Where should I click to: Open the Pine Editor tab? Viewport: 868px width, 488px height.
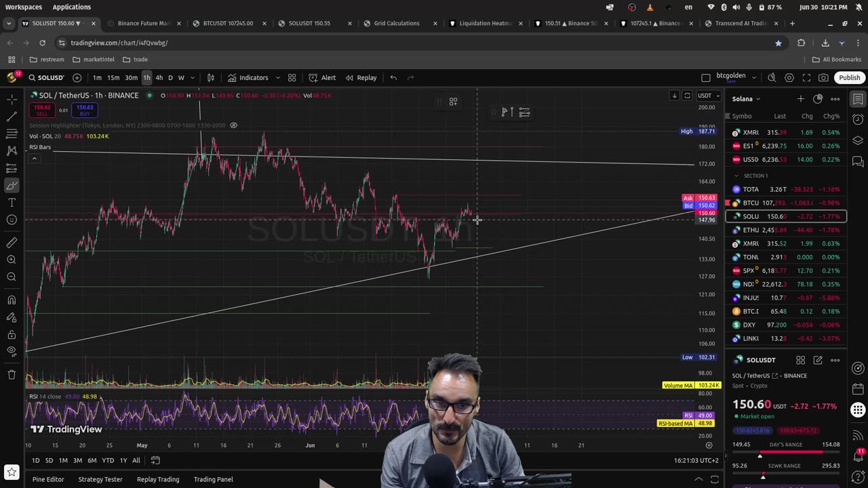tap(48, 479)
